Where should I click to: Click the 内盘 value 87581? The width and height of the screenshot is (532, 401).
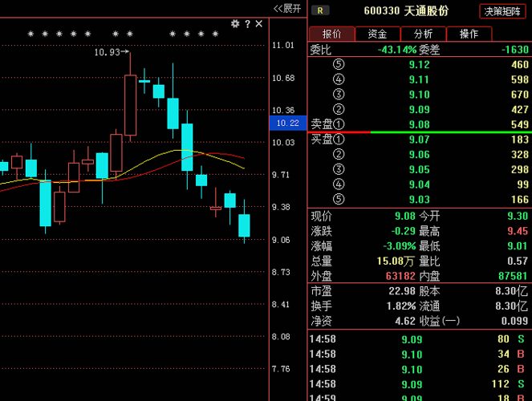coord(513,276)
